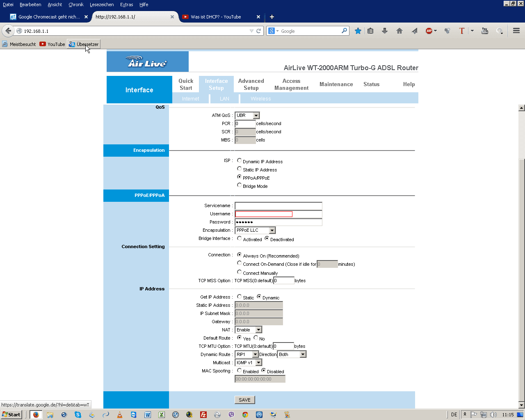This screenshot has height=420, width=525.
Task: Open the Adblock Plus ABP icon
Action: pos(429,31)
